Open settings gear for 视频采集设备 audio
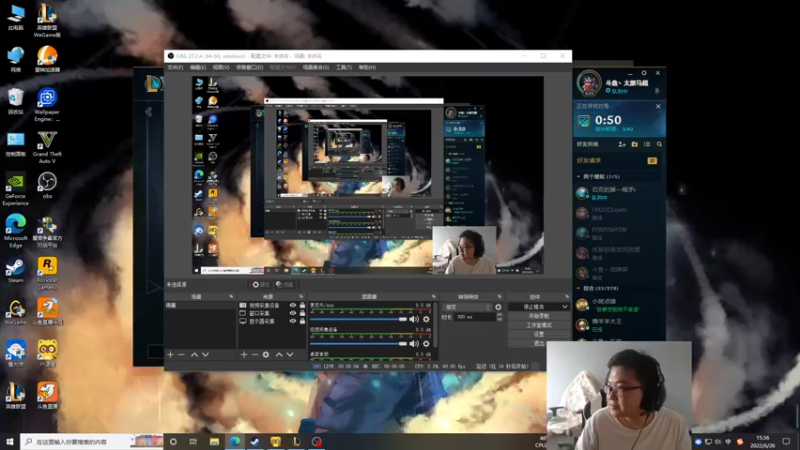The height and width of the screenshot is (450, 800). pos(426,344)
